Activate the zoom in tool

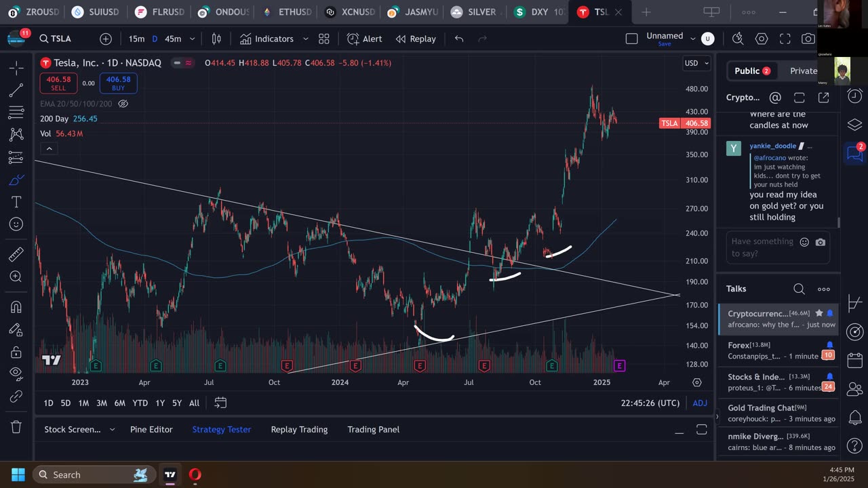pos(16,277)
